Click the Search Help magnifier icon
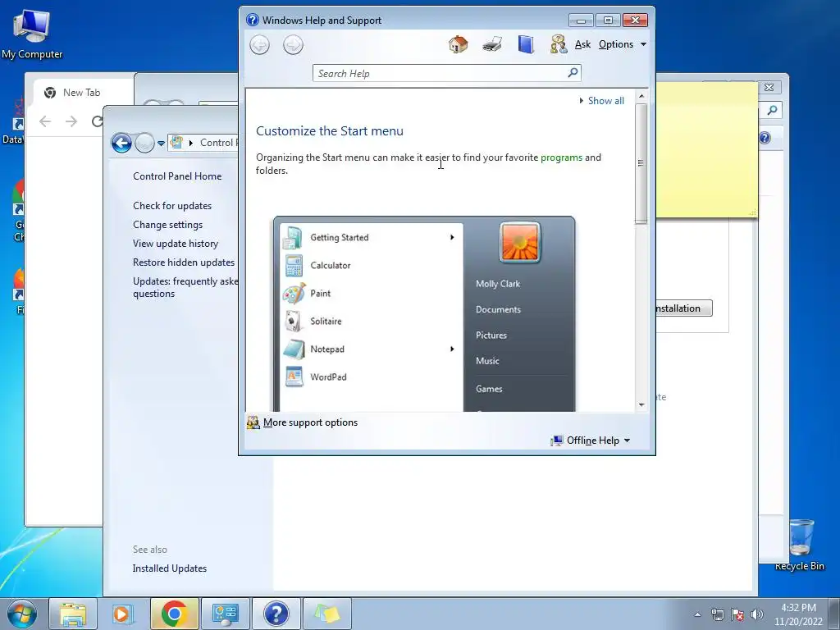This screenshot has width=840, height=630. click(x=573, y=72)
